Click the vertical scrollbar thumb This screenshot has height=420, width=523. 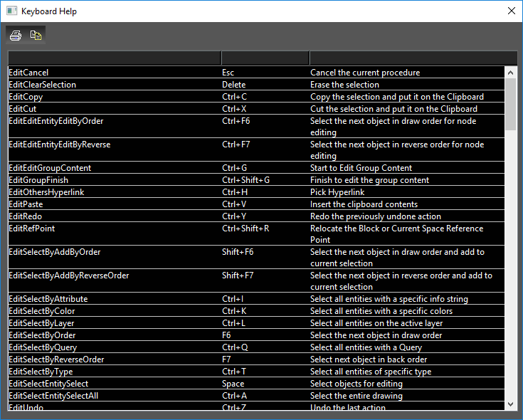[x=510, y=105]
